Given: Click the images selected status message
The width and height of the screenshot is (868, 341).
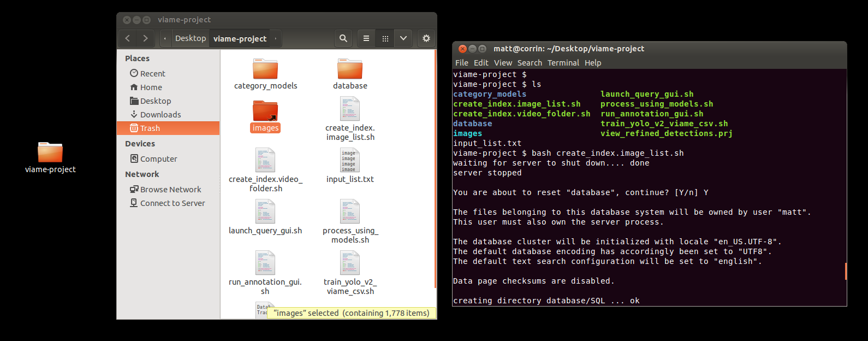Looking at the screenshot, I should pyautogui.click(x=352, y=313).
